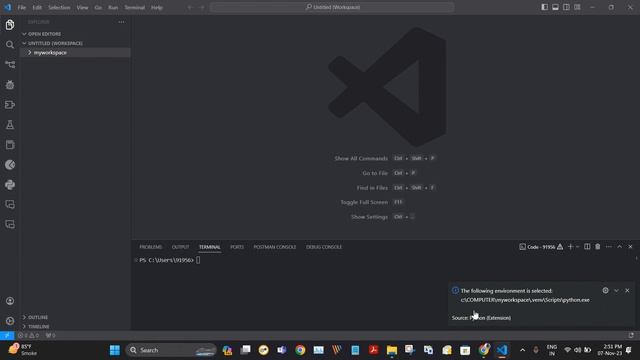The image size is (640, 360).
Task: Open Adobe Acrobat from the taskbar
Action: 373,350
